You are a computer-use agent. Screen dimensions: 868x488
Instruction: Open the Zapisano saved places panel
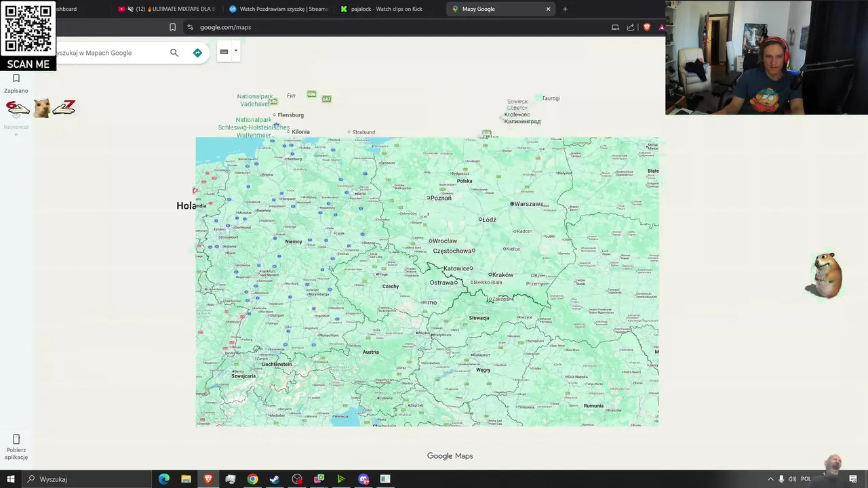pos(16,83)
